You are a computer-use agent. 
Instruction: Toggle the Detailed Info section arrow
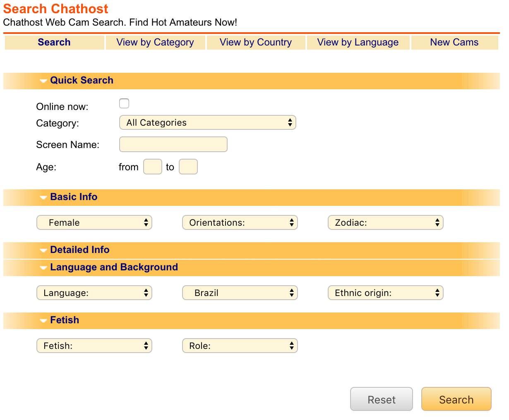(43, 251)
